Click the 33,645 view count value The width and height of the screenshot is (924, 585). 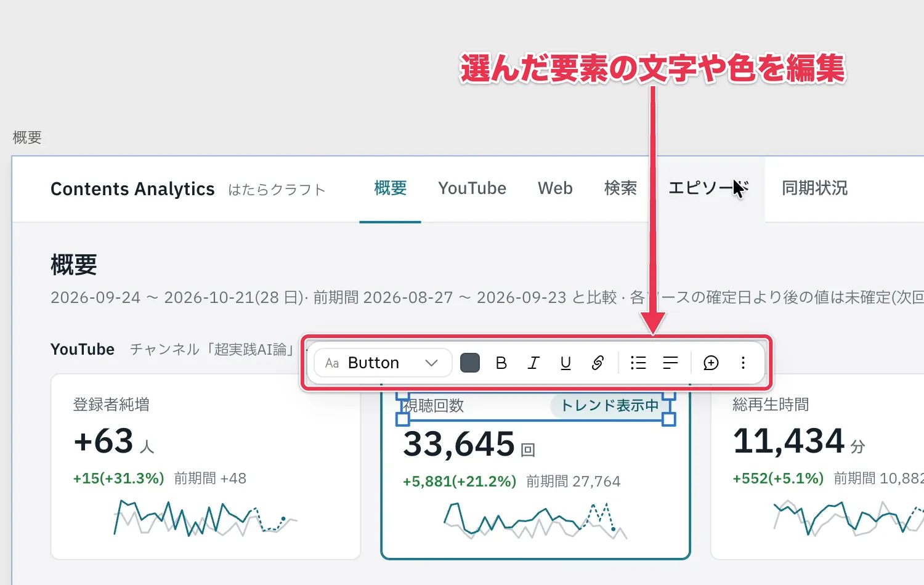pos(459,444)
